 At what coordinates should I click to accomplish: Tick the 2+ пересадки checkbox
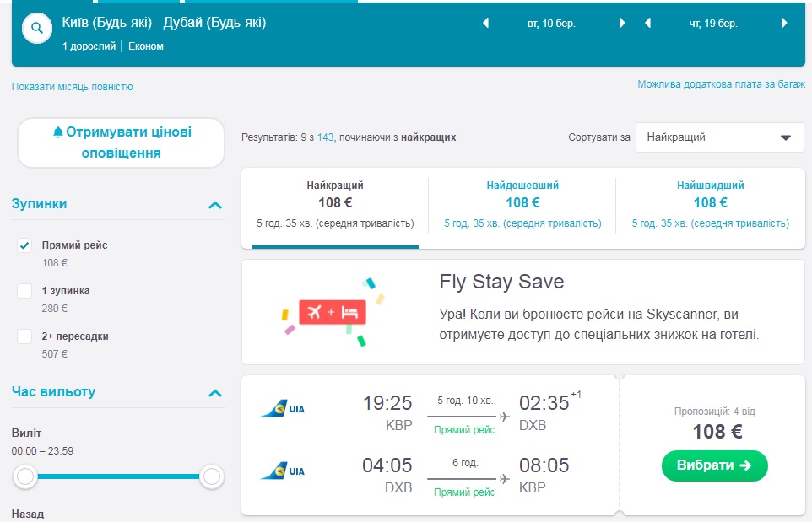click(x=25, y=336)
